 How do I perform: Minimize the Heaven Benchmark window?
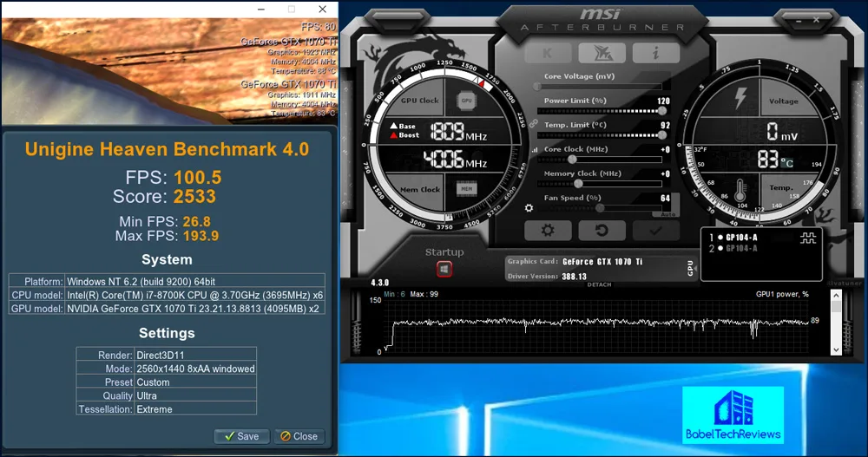(x=260, y=9)
